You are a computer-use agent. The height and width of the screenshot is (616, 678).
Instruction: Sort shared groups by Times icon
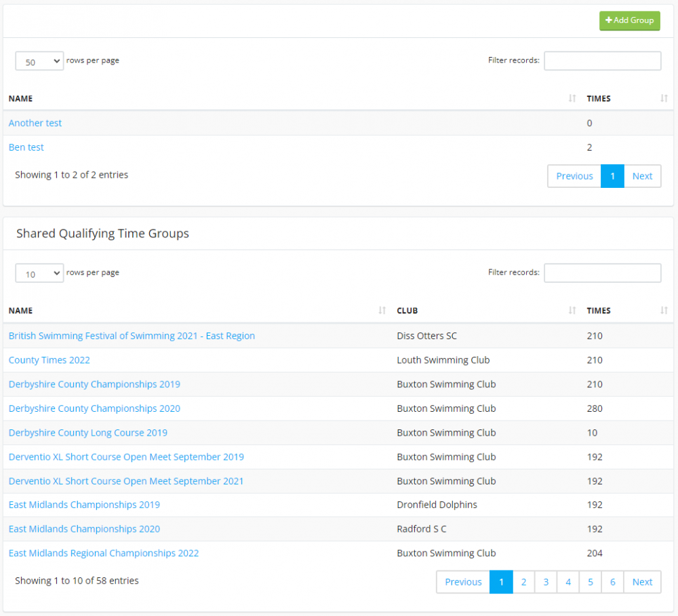664,311
